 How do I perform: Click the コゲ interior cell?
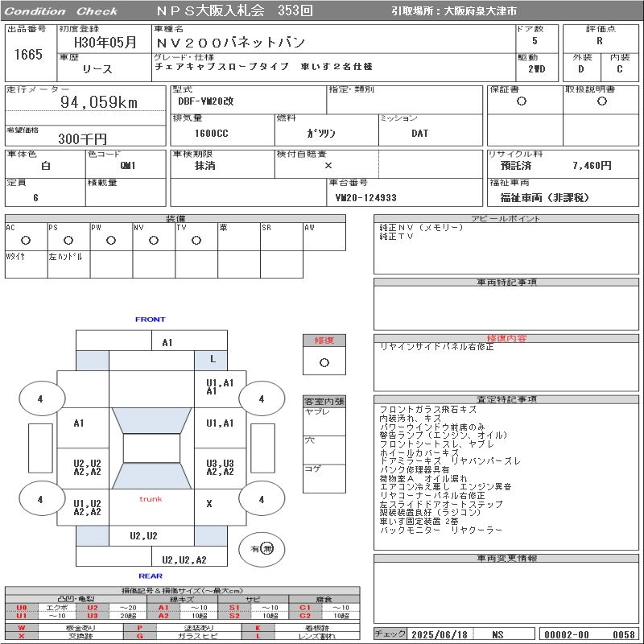pyautogui.click(x=324, y=478)
